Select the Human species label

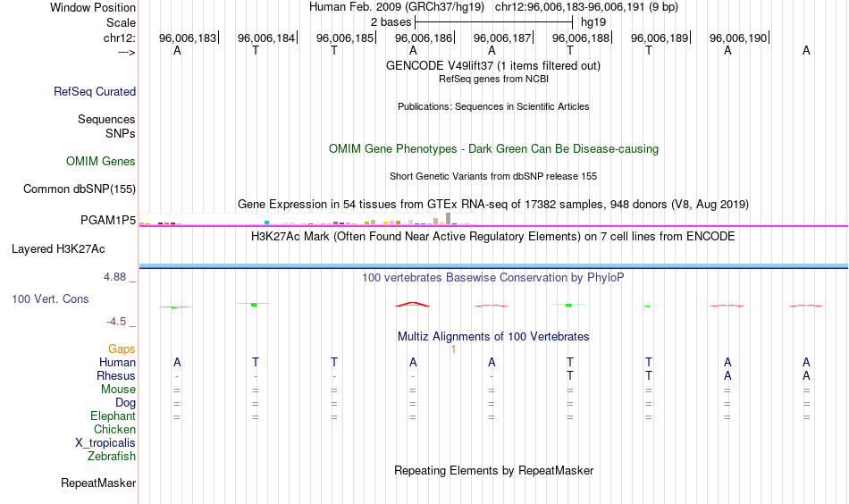tap(117, 362)
